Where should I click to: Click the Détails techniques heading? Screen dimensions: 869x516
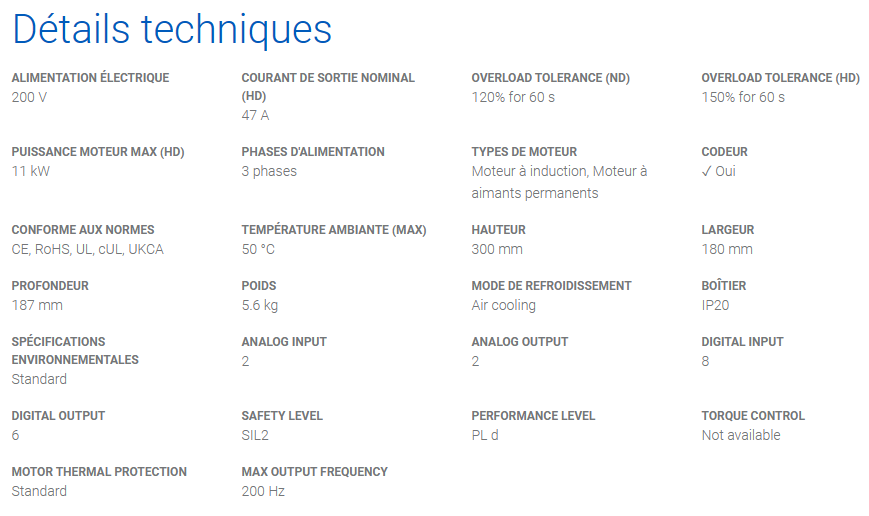(172, 29)
